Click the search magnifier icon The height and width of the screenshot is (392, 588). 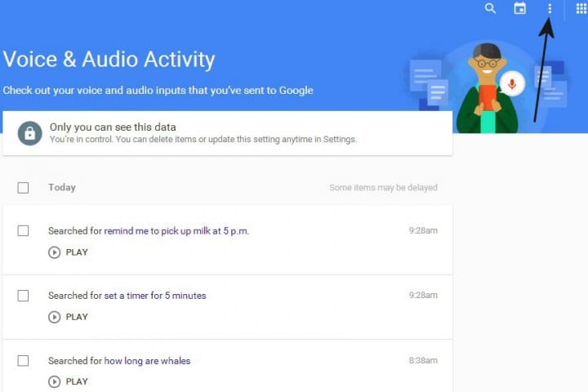point(490,9)
